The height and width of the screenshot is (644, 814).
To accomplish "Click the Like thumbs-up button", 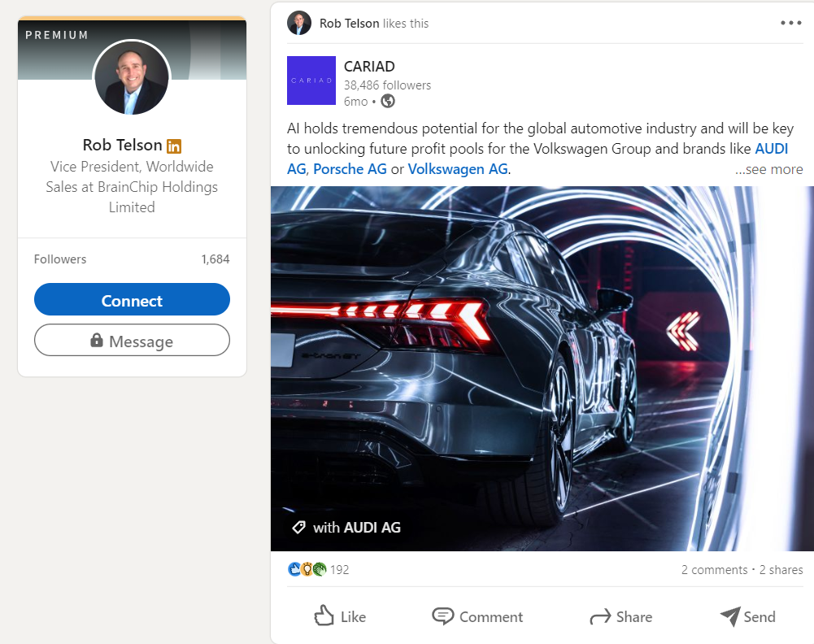I will (340, 616).
